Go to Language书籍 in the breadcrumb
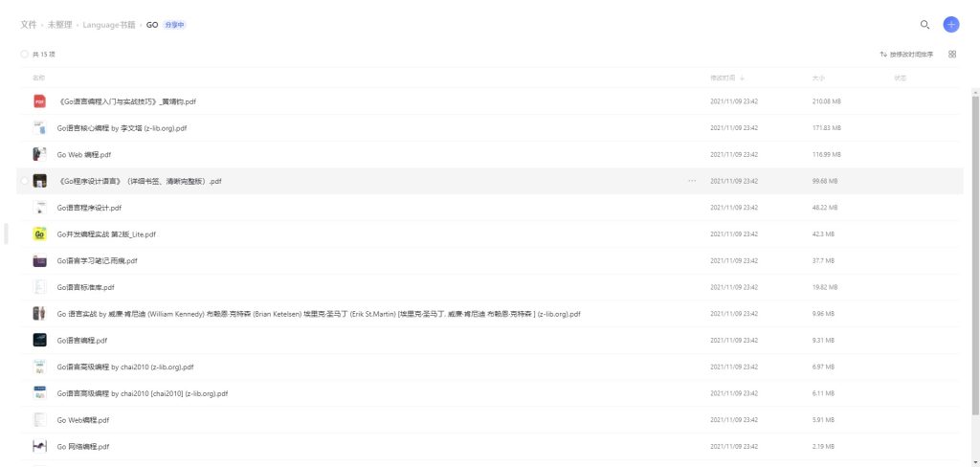The image size is (980, 467). [109, 25]
